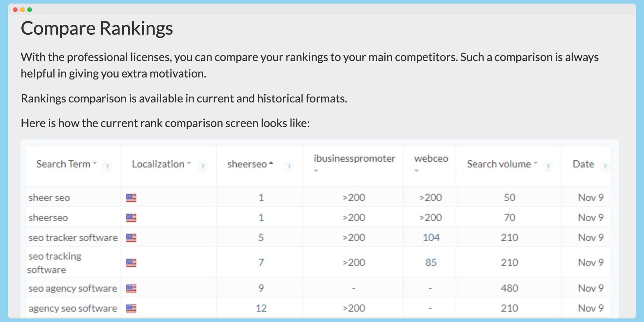The height and width of the screenshot is (322, 644).
Task: Click sheerseo rank 5 cell
Action: (x=261, y=238)
